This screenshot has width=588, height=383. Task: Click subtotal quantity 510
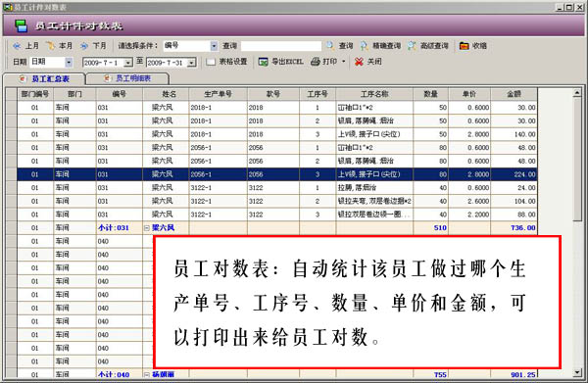pyautogui.click(x=431, y=228)
